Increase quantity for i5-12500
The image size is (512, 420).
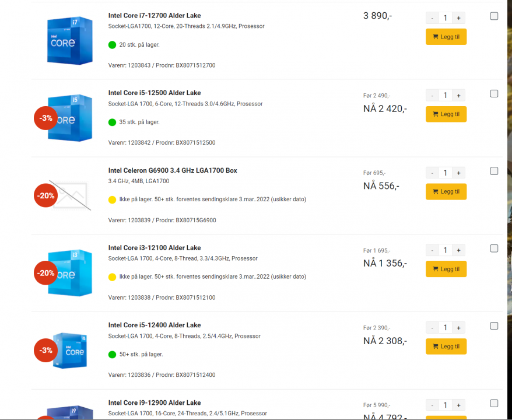(x=458, y=94)
